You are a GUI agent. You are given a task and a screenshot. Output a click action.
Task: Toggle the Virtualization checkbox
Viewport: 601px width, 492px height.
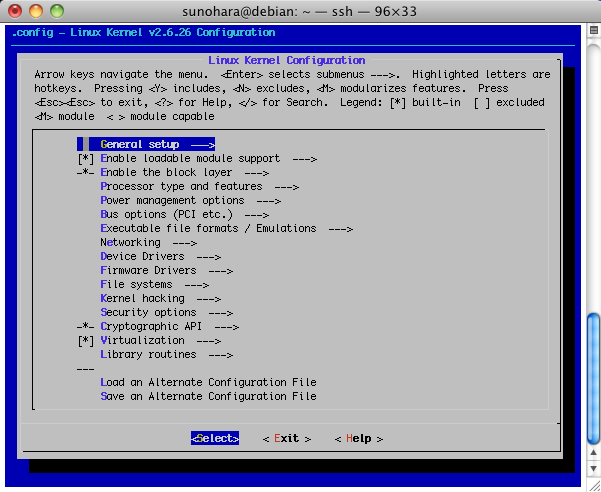coord(85,341)
